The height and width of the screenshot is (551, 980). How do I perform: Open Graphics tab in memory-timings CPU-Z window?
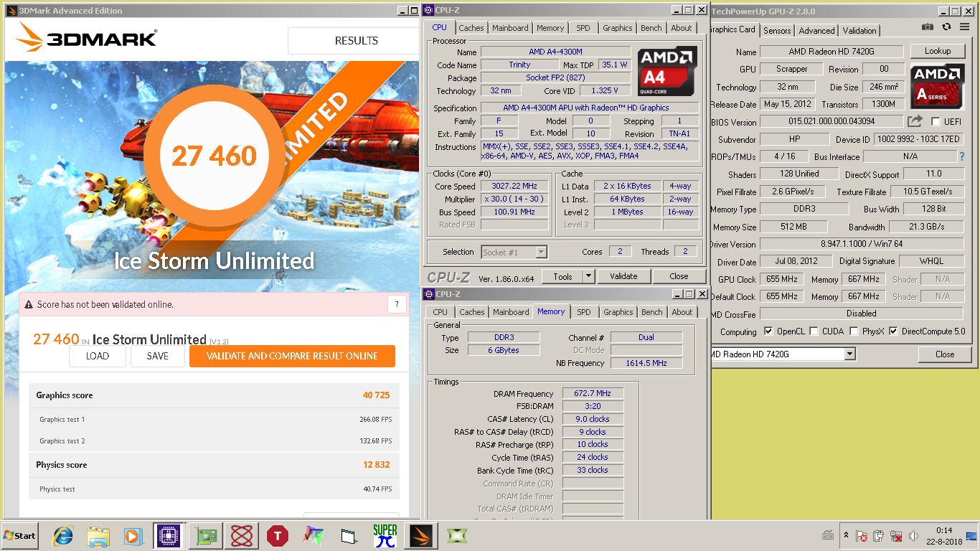618,312
